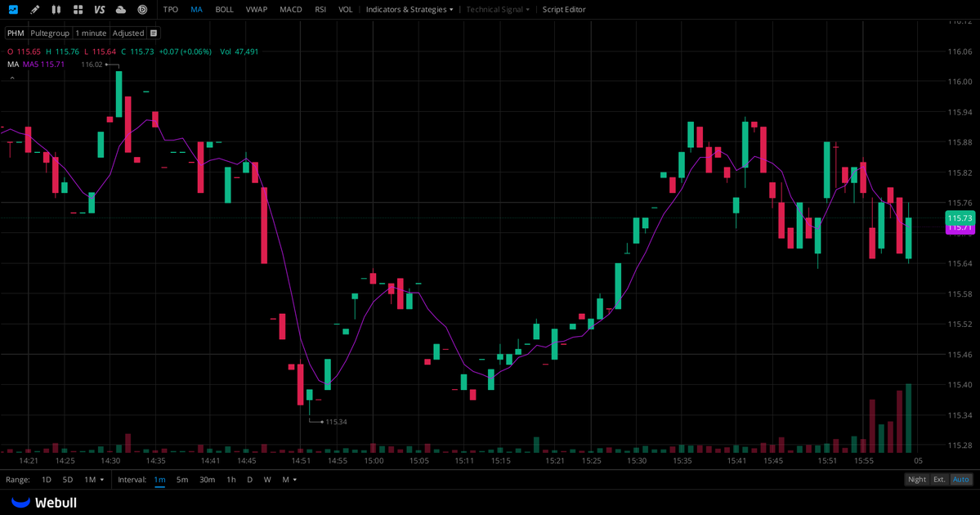
Task: Select the line chart type icon
Action: pos(13,9)
